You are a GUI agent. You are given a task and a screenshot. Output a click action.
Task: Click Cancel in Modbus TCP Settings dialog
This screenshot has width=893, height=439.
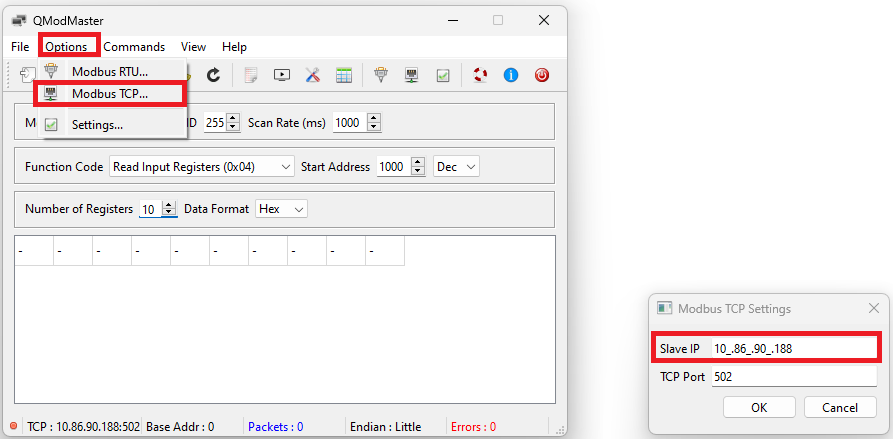click(x=840, y=407)
